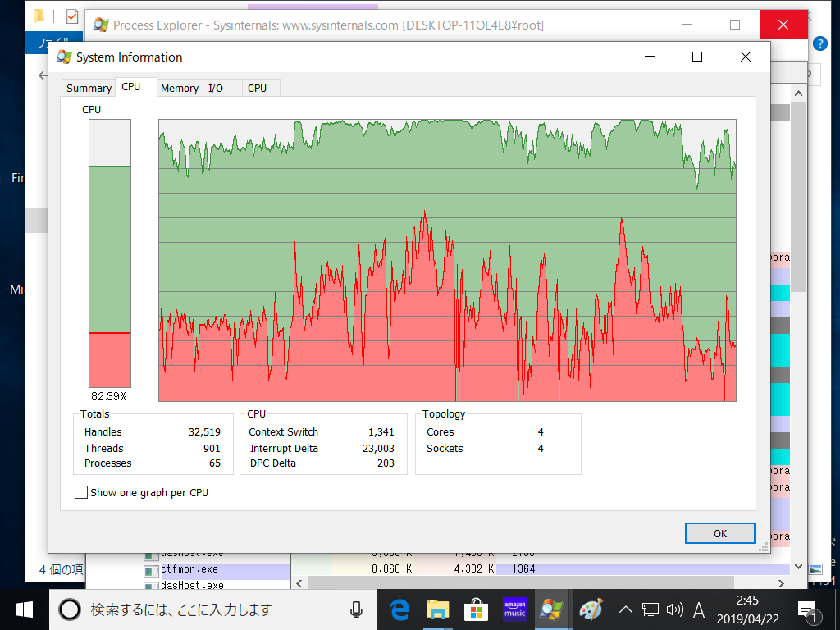Click the back arrow in the Explorer window

(43, 75)
